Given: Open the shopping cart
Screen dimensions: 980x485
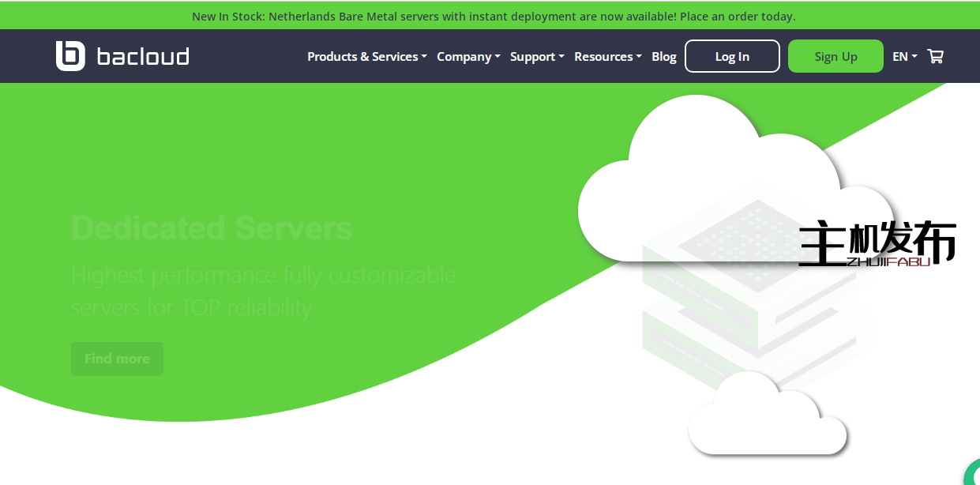Looking at the screenshot, I should (x=936, y=56).
